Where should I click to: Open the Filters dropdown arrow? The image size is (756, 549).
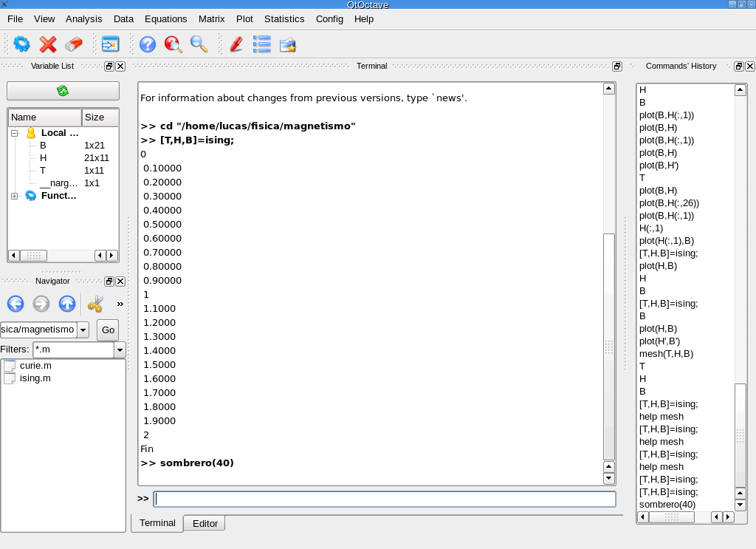120,349
